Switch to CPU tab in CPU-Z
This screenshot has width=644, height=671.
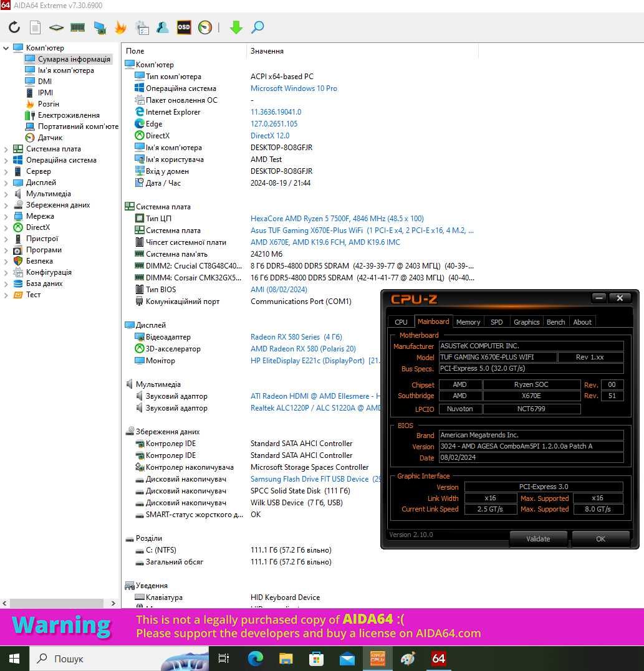click(401, 322)
